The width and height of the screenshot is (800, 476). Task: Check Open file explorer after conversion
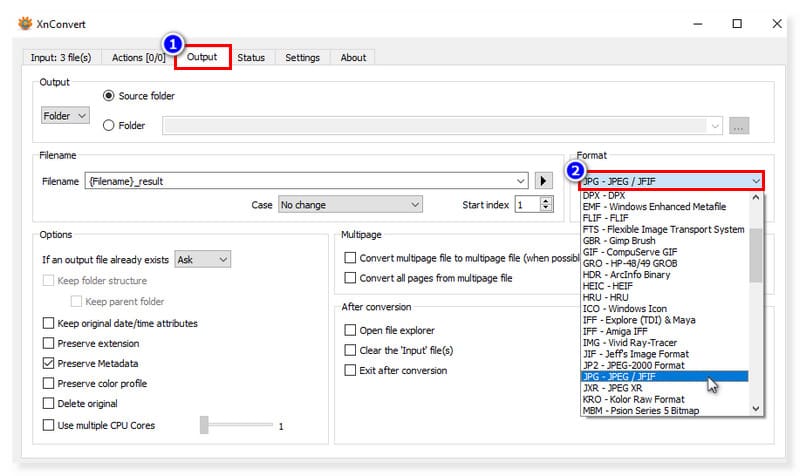click(350, 330)
